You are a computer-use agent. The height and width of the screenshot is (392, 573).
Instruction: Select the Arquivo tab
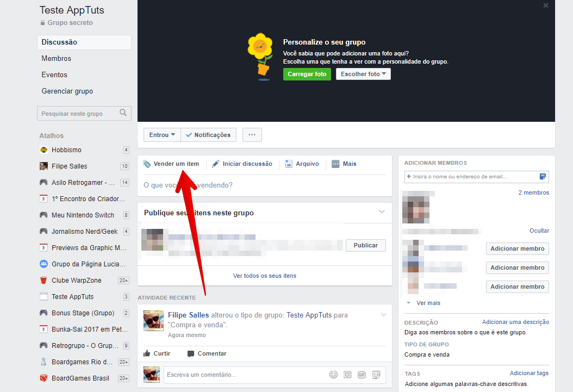(302, 164)
